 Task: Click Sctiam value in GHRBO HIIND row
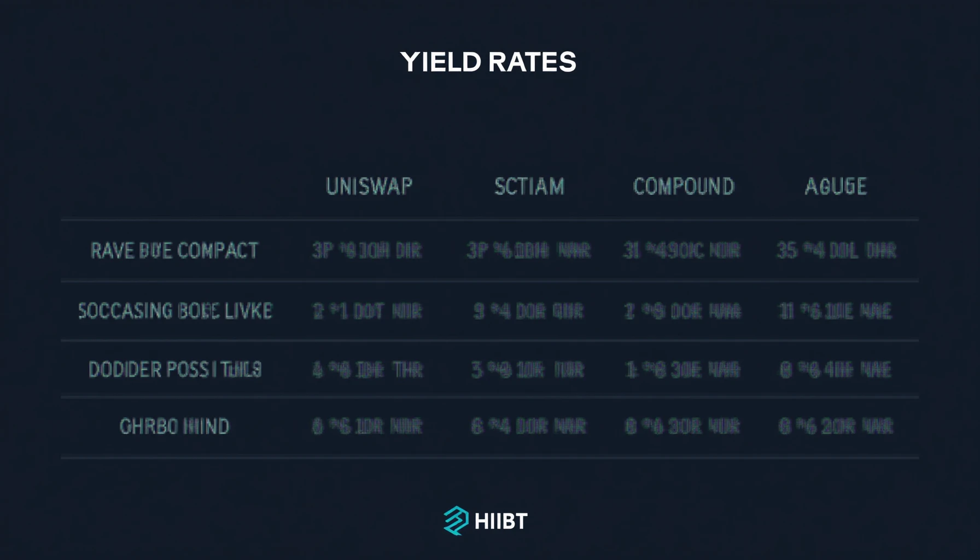[529, 427]
